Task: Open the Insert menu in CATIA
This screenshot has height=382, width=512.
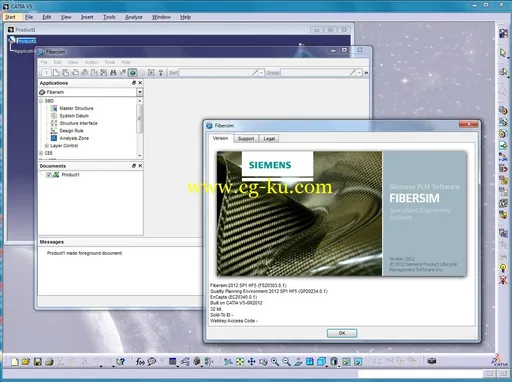Action: click(87, 17)
